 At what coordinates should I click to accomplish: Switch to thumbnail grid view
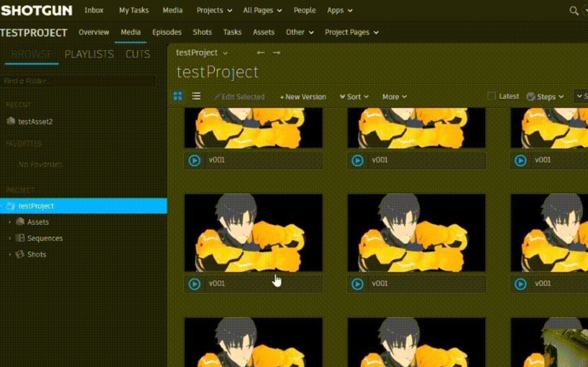click(178, 96)
